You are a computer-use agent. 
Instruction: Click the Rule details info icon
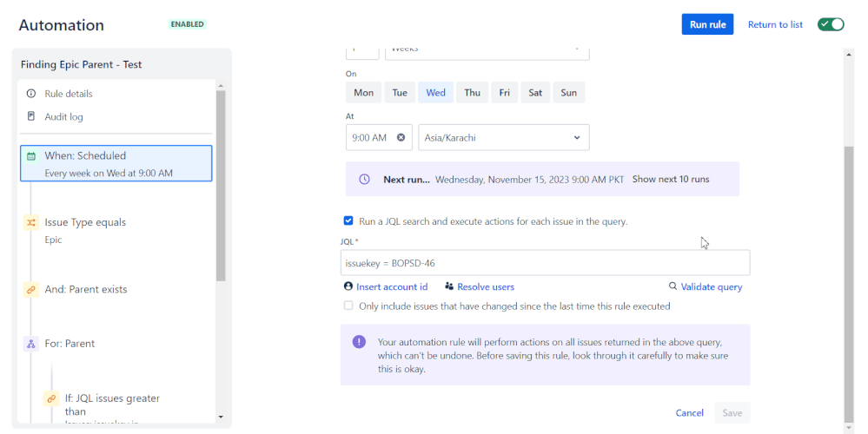point(31,94)
